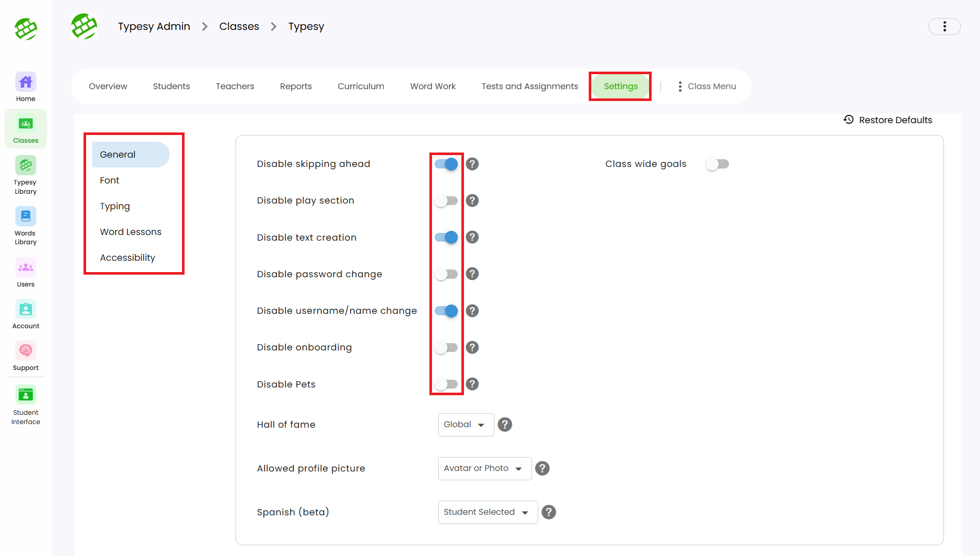Toggle Class wide goals on

click(x=717, y=164)
